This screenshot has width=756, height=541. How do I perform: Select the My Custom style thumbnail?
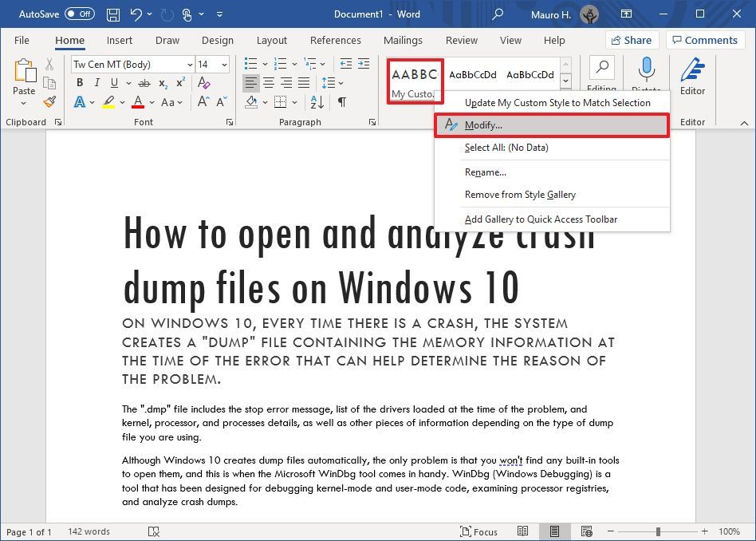413,79
